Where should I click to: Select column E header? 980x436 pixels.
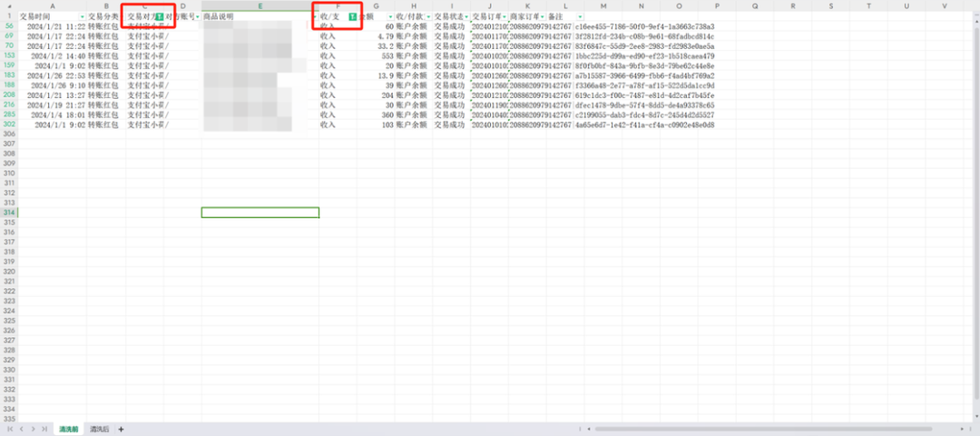(x=260, y=5)
